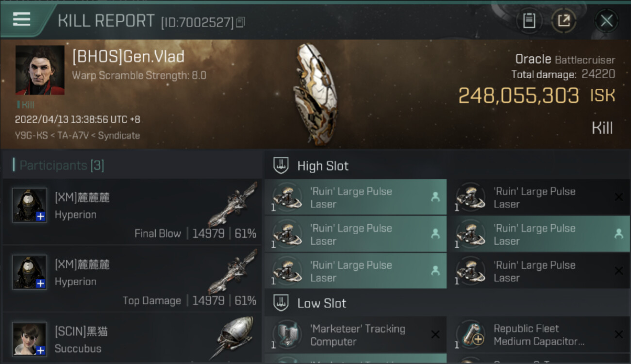Add the Top Damage Hyperion pilot as contact
Screen dimensions: 631x364
coord(41,283)
